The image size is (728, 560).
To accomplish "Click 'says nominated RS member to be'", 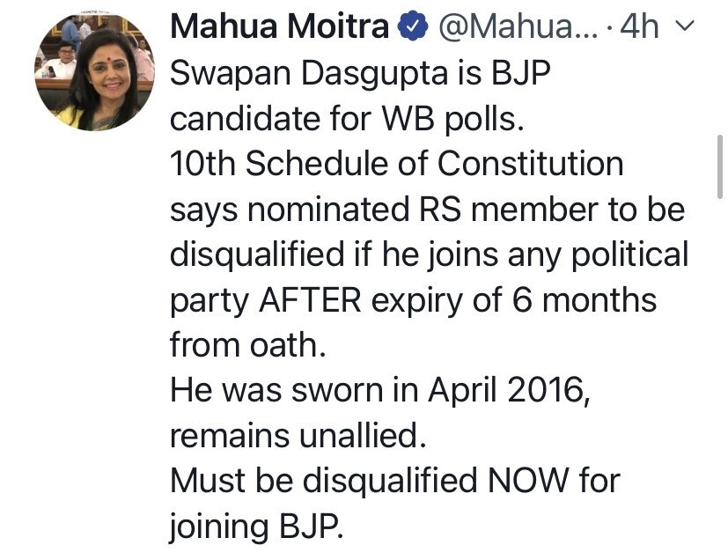I will point(428,210).
